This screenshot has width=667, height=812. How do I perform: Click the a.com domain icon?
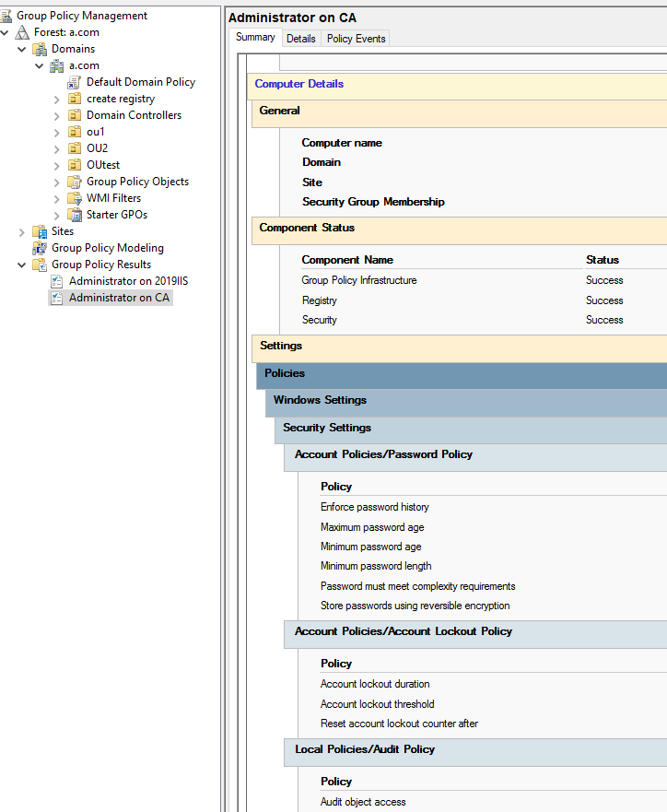pyautogui.click(x=57, y=65)
